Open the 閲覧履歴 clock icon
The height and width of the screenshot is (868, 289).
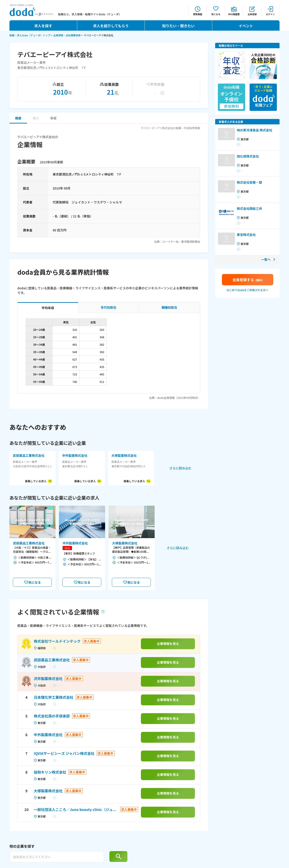[x=197, y=11]
